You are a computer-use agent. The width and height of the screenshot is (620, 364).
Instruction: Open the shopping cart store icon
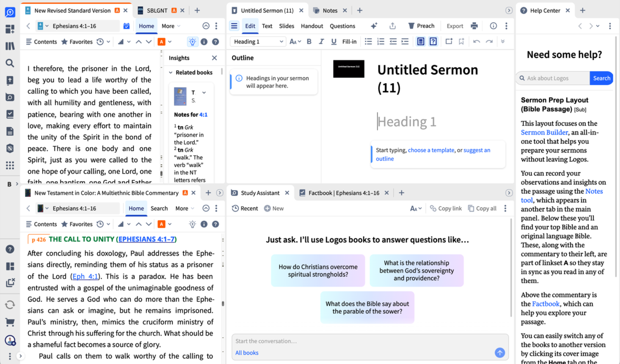pos(10,322)
